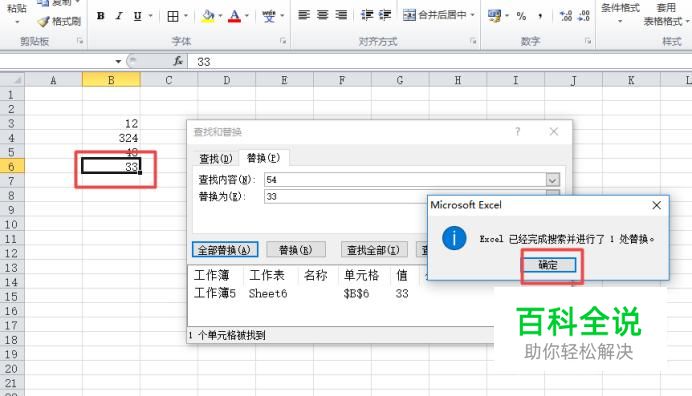Toggle italic formatting
Image resolution: width=692 pixels, height=396 pixels.
coord(119,16)
